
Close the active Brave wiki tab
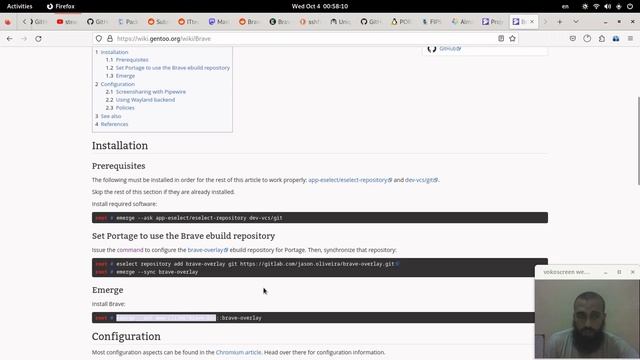coord(532,22)
